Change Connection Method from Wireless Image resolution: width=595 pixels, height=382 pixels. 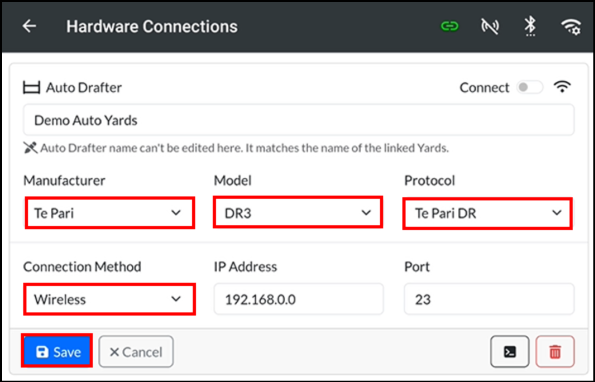click(x=109, y=299)
